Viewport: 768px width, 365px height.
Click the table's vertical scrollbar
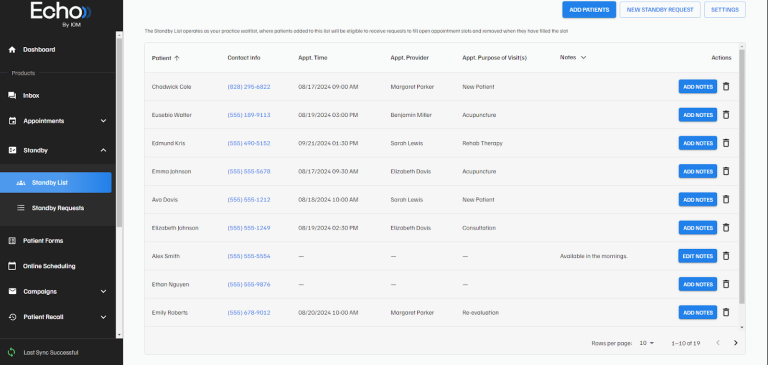coord(742,176)
